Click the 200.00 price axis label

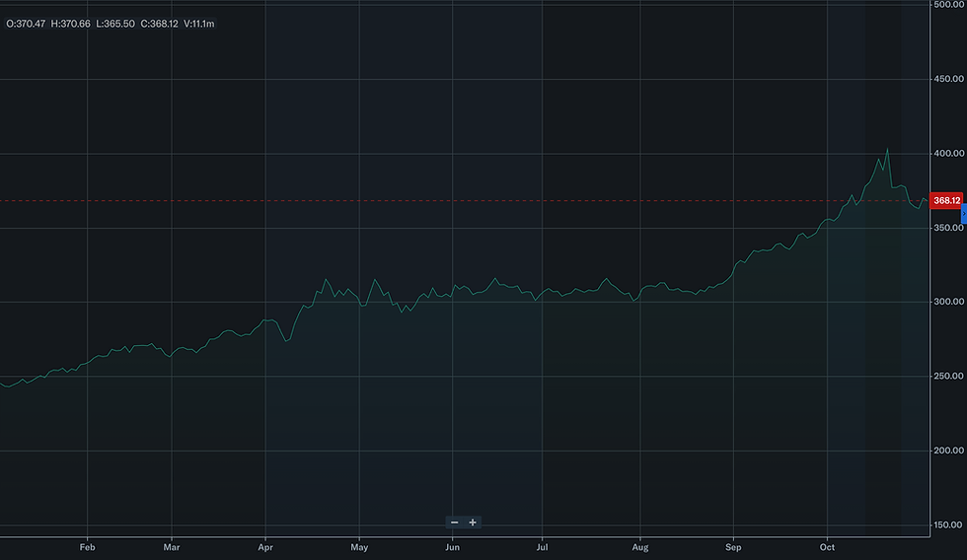pyautogui.click(x=948, y=451)
